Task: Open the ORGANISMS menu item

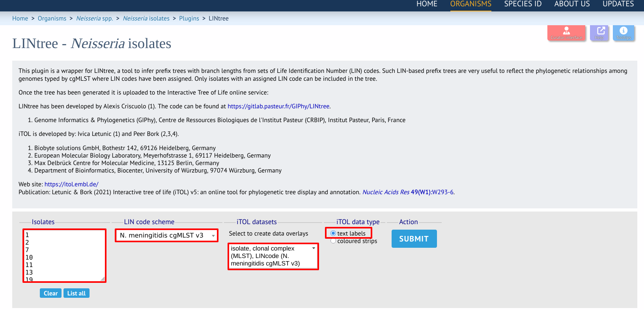Action: 471,4
